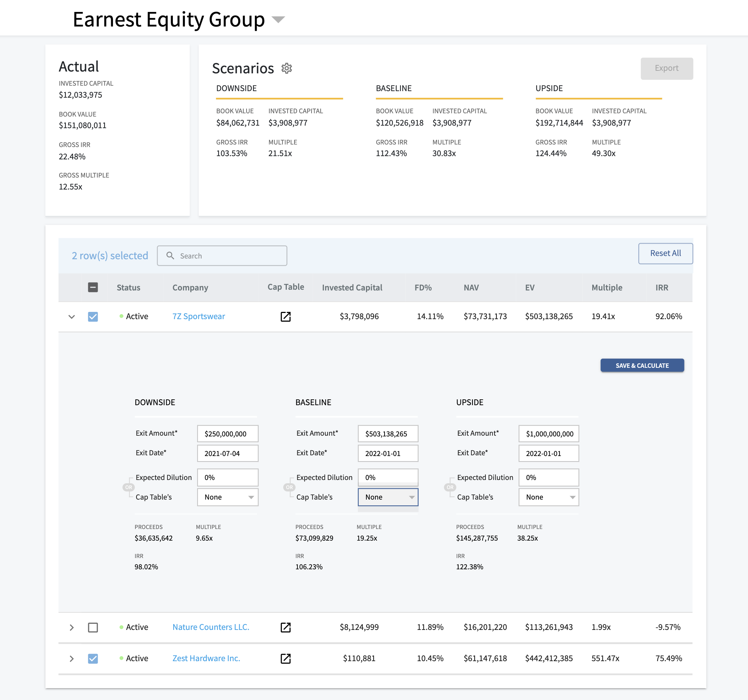Viewport: 748px width, 700px height.
Task: Click the -9.57% IRR for Nature Counters
Action: click(x=668, y=627)
